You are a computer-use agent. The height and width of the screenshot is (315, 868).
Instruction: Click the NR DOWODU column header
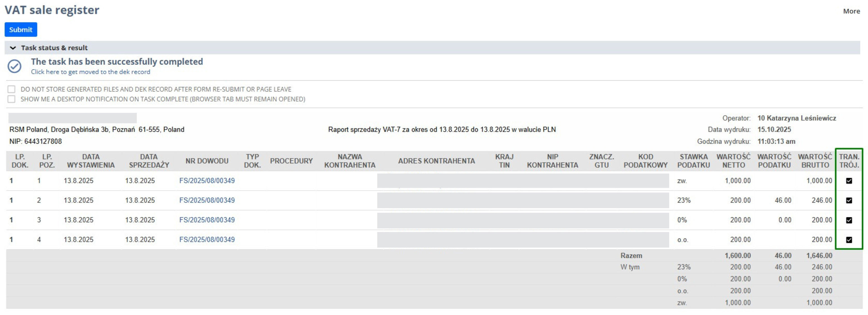point(207,161)
